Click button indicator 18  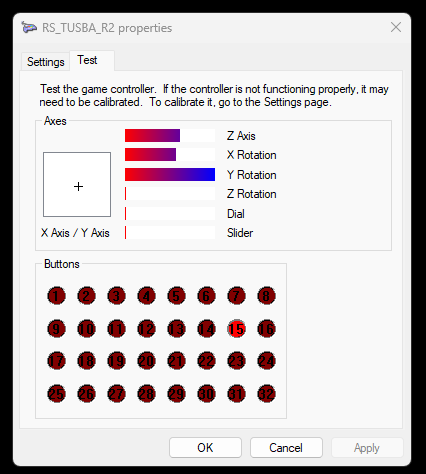click(x=86, y=361)
